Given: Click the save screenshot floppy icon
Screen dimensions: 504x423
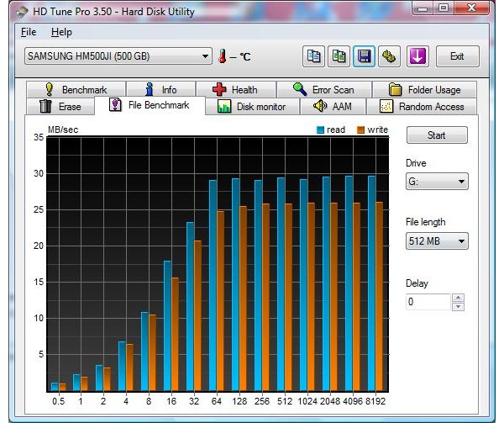Looking at the screenshot, I should click(x=364, y=56).
